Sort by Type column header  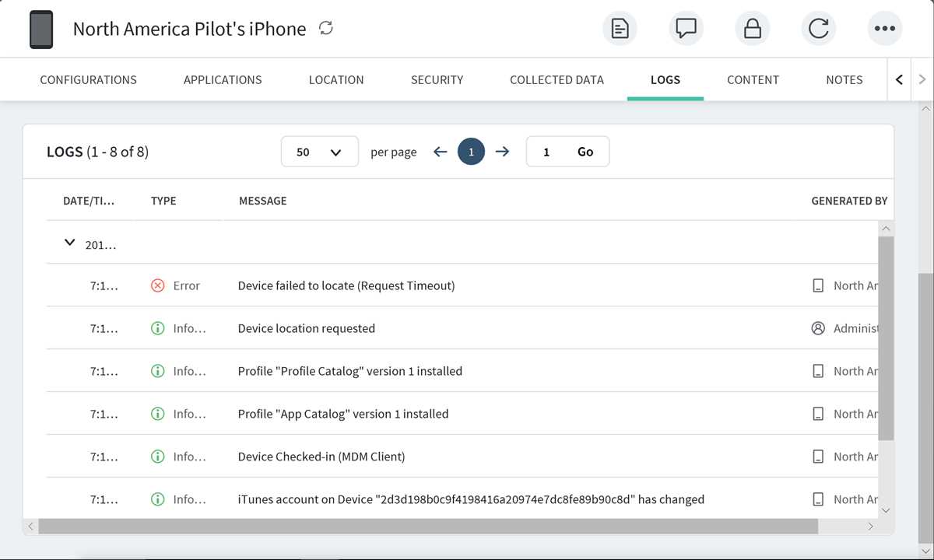163,201
